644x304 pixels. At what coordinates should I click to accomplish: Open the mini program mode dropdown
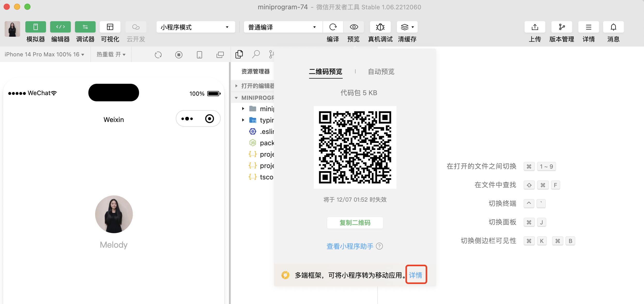coord(196,27)
